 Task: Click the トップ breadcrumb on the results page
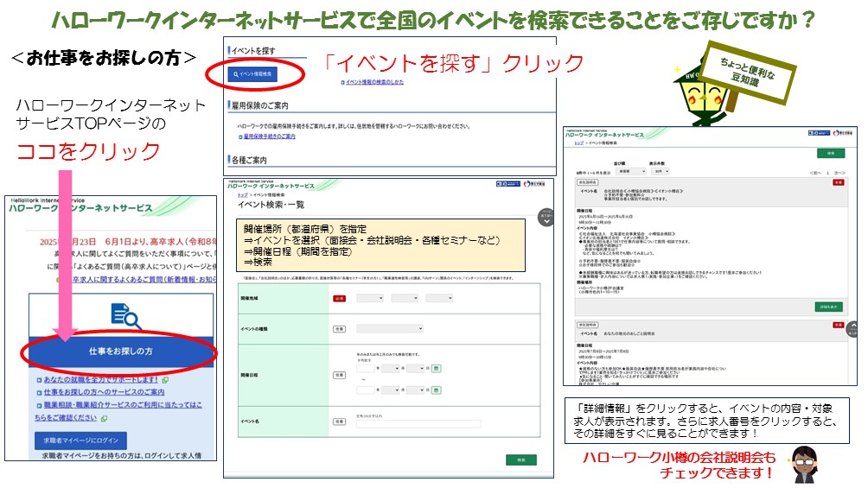tap(579, 143)
